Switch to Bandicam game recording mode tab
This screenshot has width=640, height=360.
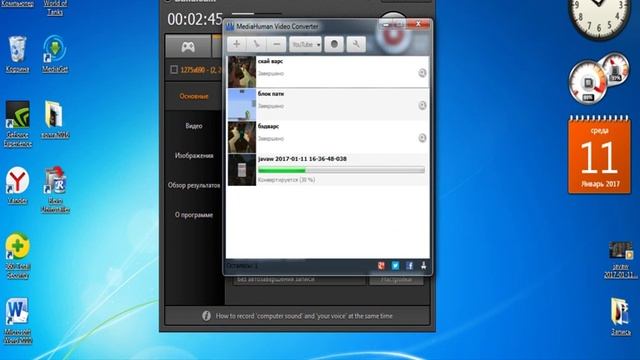(188, 47)
